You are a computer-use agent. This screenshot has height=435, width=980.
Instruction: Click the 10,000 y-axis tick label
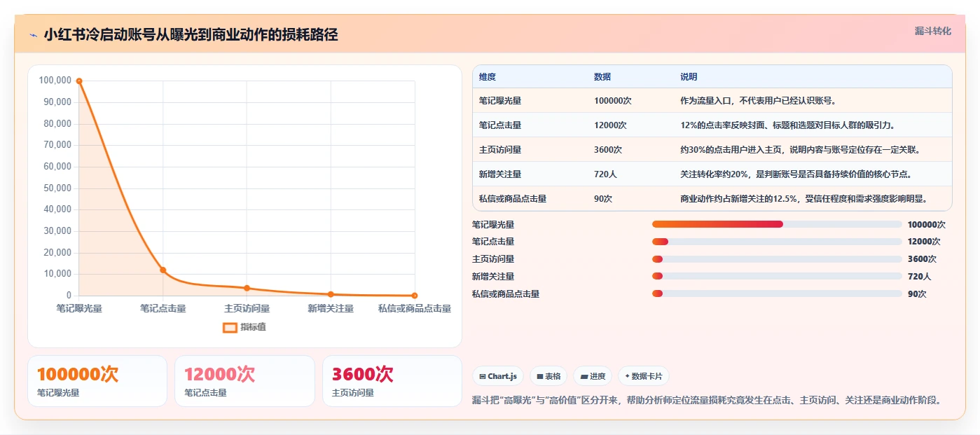[57, 274]
